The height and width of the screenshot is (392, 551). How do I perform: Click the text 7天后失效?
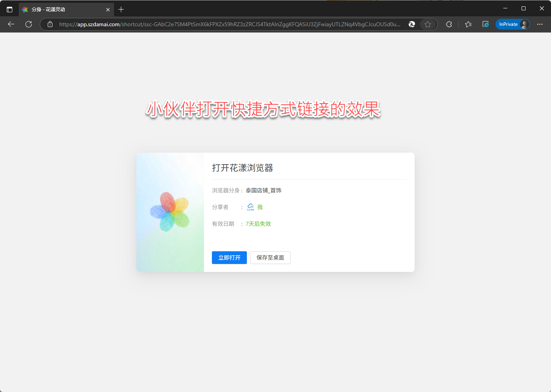(258, 224)
